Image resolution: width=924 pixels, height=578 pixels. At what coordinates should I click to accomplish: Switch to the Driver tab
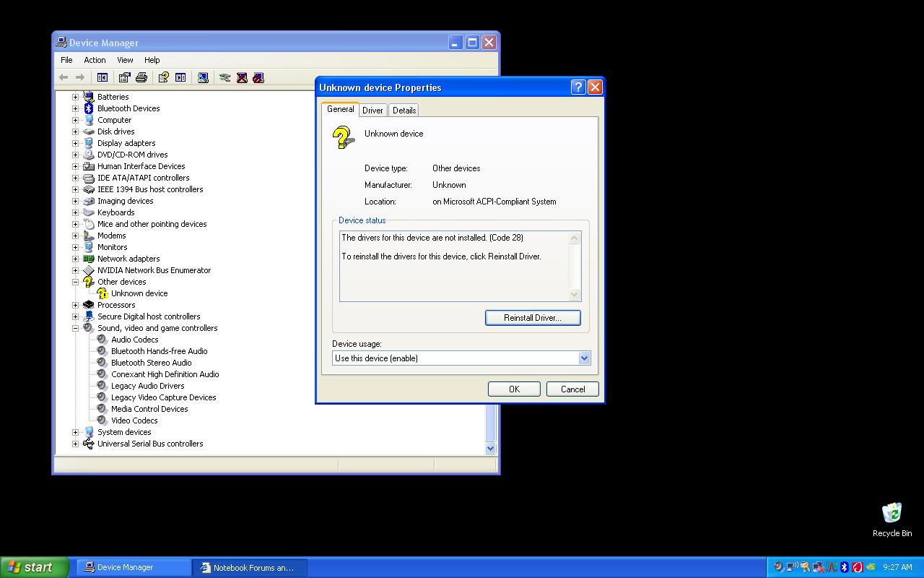(372, 111)
